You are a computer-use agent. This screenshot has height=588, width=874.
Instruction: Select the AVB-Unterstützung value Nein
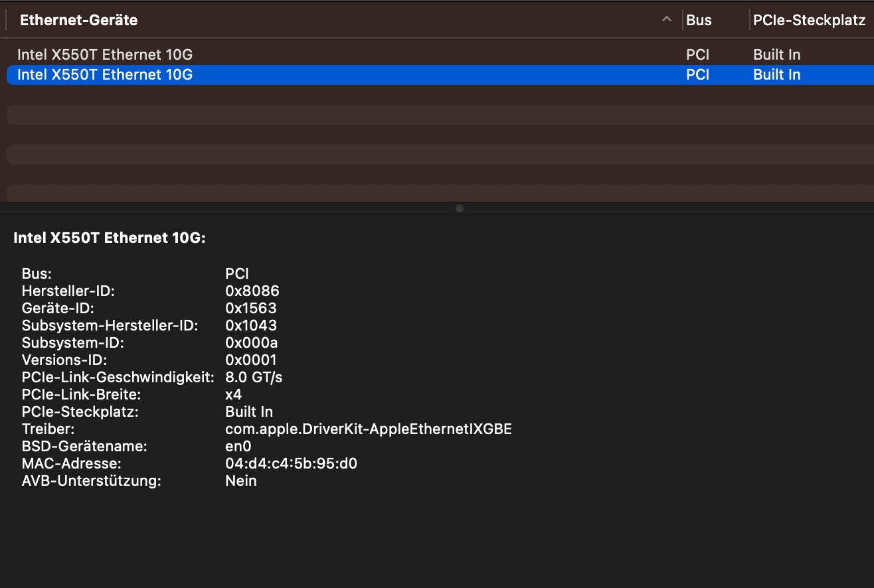tap(241, 480)
